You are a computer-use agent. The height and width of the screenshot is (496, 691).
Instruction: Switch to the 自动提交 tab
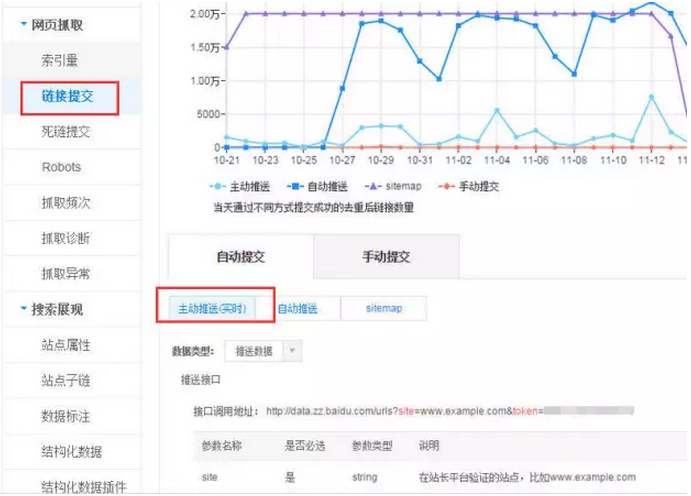point(241,256)
